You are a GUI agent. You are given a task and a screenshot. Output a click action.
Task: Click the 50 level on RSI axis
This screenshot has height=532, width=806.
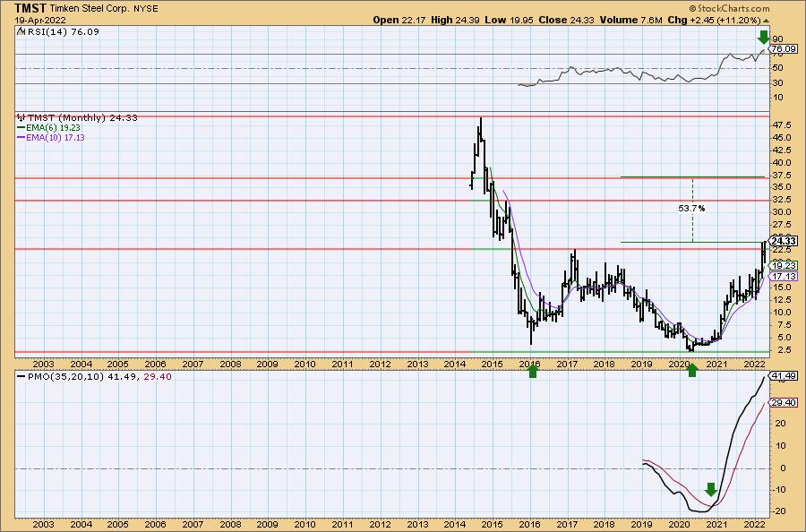777,68
